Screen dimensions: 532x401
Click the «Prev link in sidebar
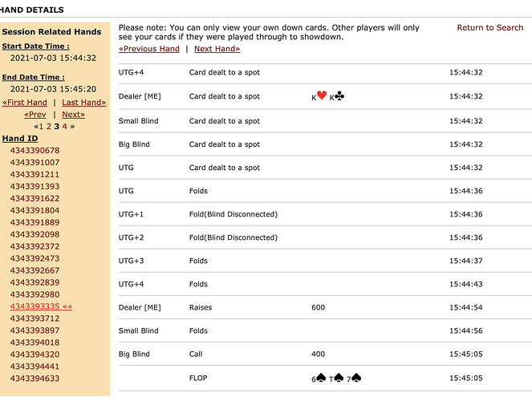37,115
